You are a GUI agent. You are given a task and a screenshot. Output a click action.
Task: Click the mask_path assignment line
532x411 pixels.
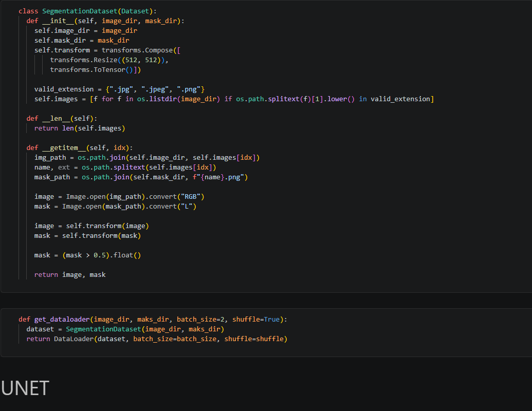[x=141, y=177]
